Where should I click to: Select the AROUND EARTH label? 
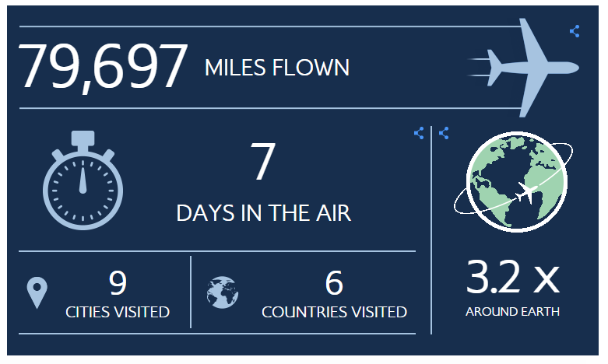pos(512,312)
